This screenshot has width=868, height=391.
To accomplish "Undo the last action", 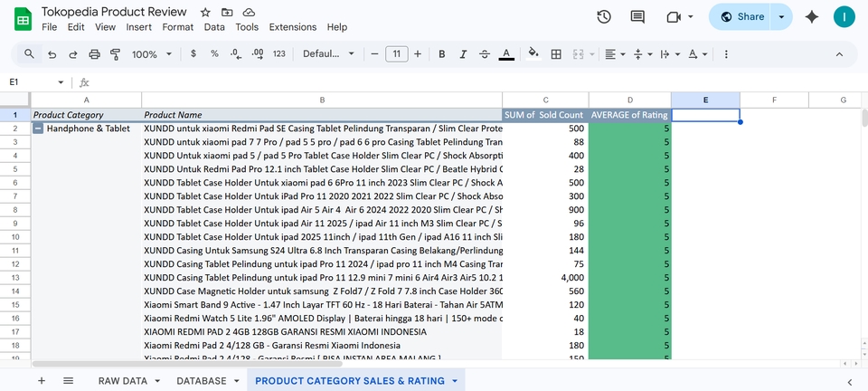I will point(52,54).
